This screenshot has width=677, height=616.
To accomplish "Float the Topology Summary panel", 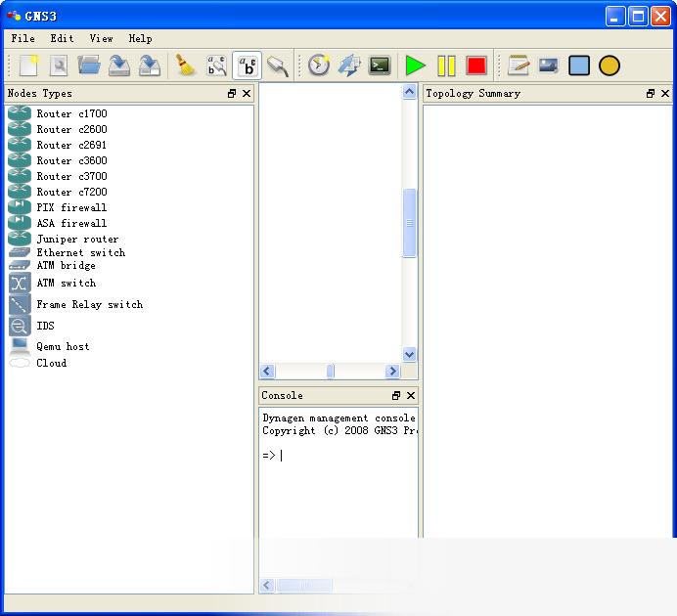I will [651, 93].
